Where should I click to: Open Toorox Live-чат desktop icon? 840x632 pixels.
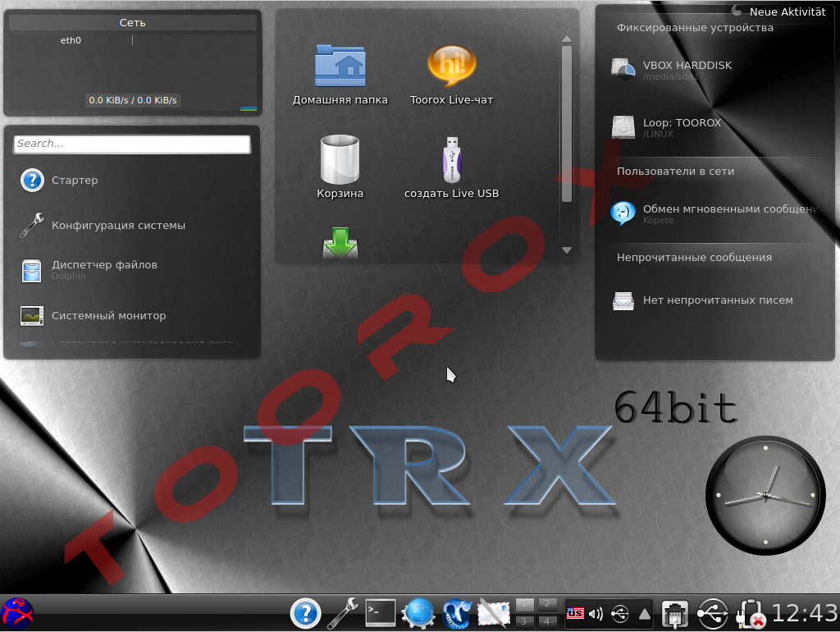[x=451, y=75]
